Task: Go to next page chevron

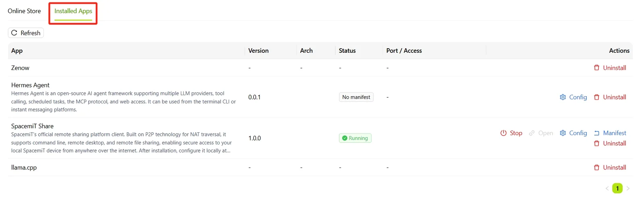Action: (x=628, y=188)
